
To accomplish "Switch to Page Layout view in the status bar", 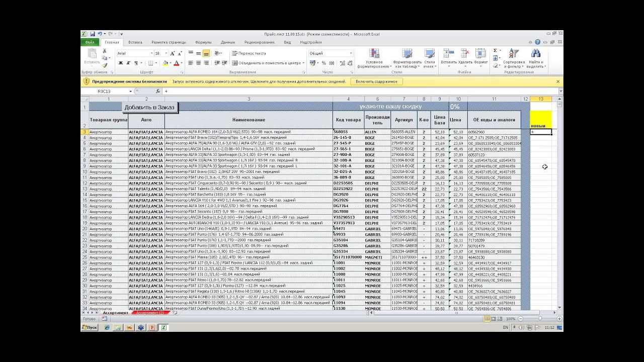I will [493, 319].
